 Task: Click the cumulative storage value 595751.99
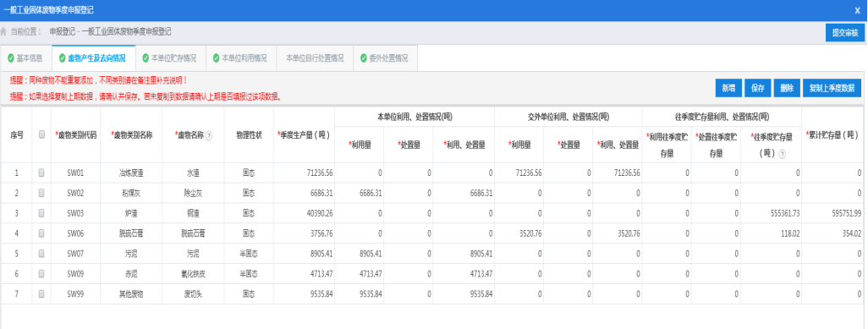846,213
